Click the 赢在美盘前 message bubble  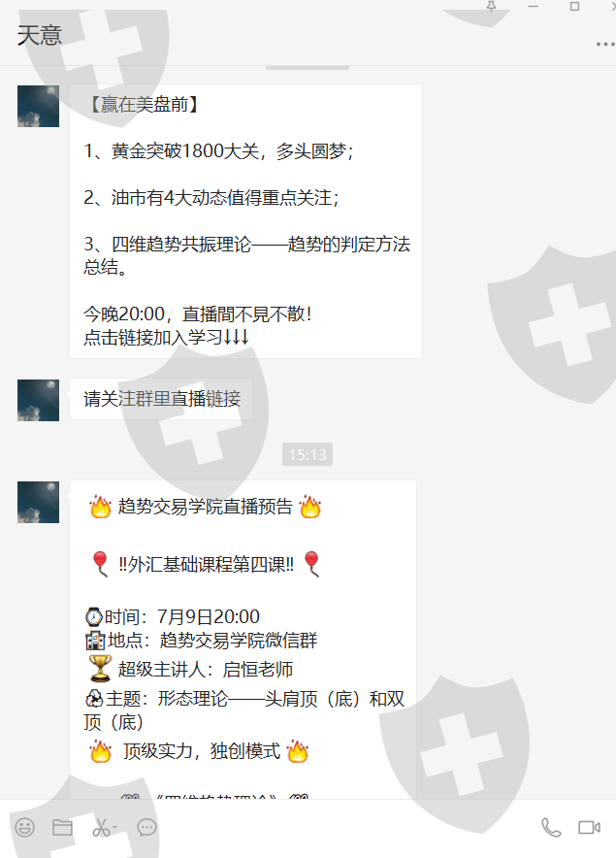[245, 221]
